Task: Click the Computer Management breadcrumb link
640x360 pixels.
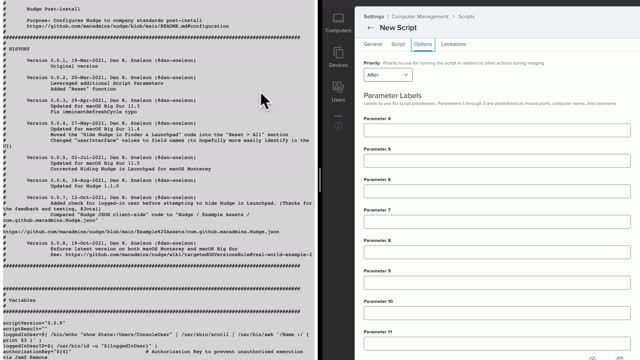Action: tap(420, 17)
